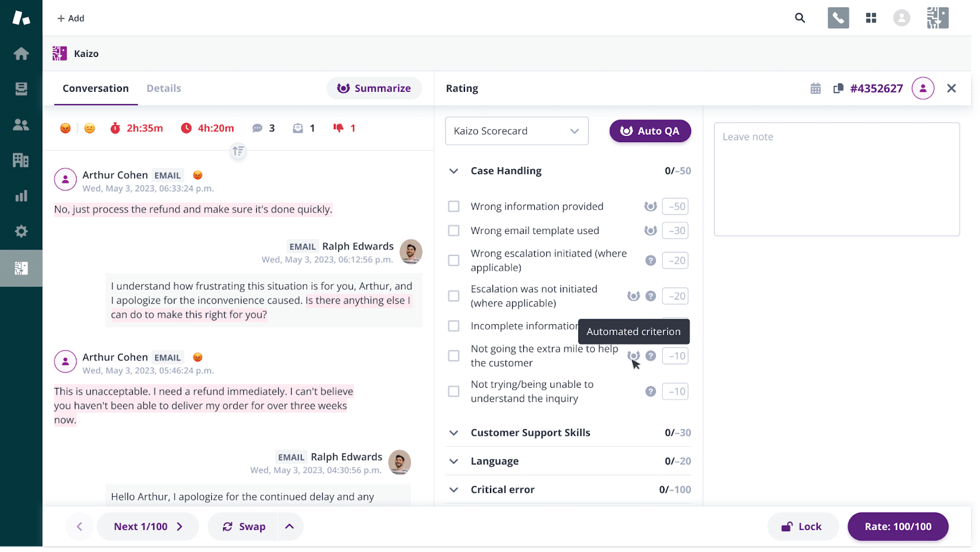Open the Admin settings gear icon
Viewport: 980px width, 552px height.
[21, 231]
